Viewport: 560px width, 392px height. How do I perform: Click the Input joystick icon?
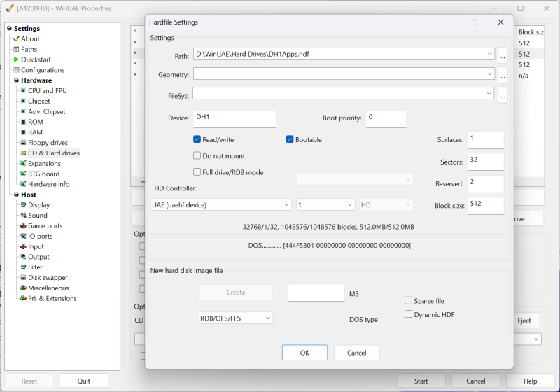coord(23,246)
